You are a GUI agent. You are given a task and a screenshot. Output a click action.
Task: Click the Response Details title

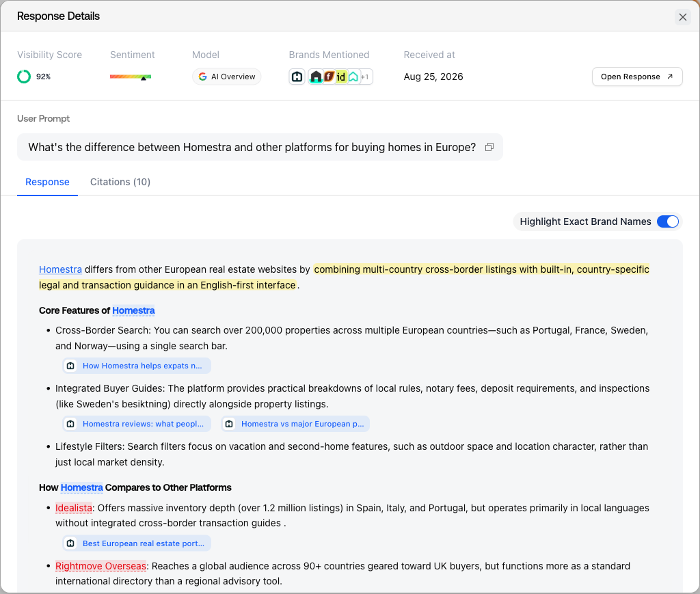tap(59, 16)
